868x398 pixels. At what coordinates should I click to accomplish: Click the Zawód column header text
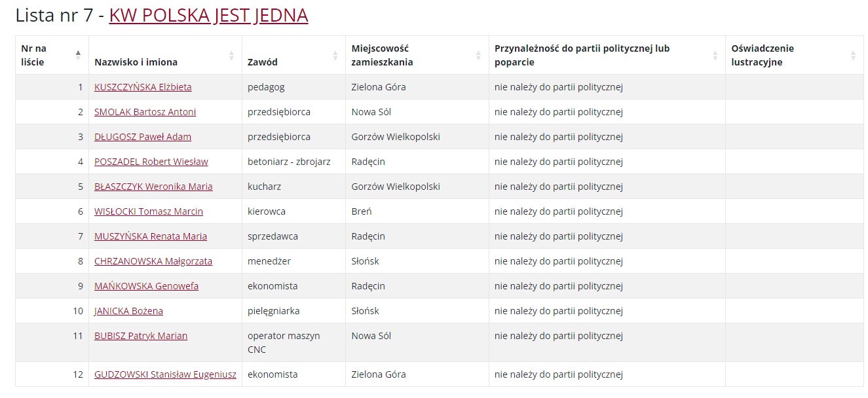(x=263, y=62)
